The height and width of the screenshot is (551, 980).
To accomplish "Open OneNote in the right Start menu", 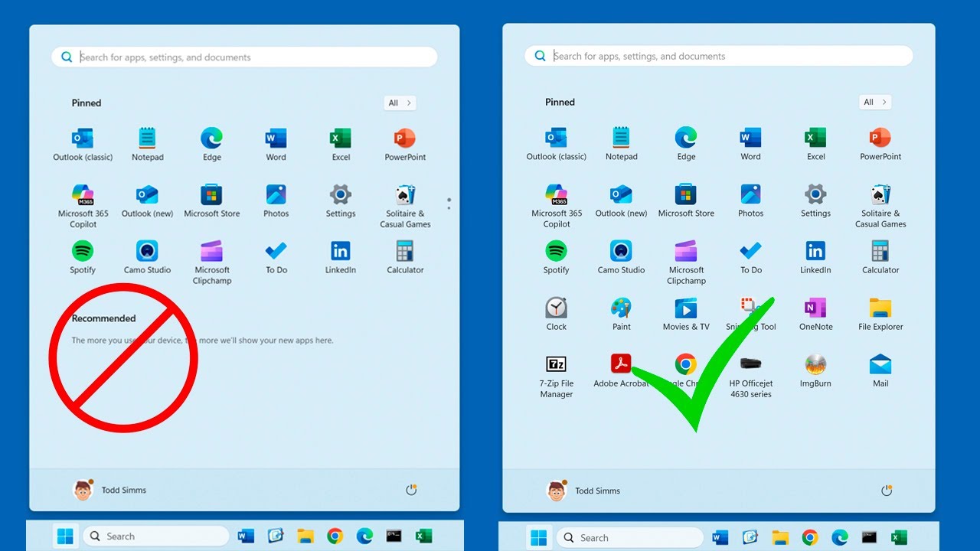I will pos(815,315).
